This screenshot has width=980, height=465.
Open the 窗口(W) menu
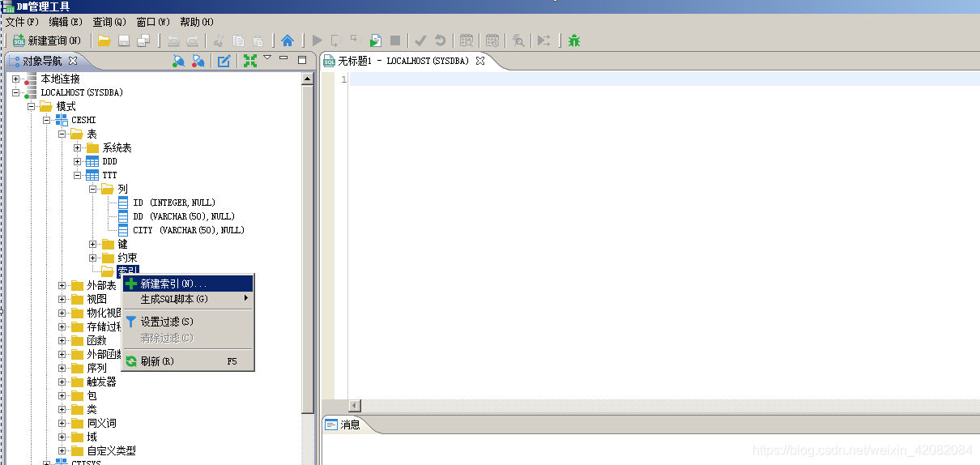click(153, 22)
